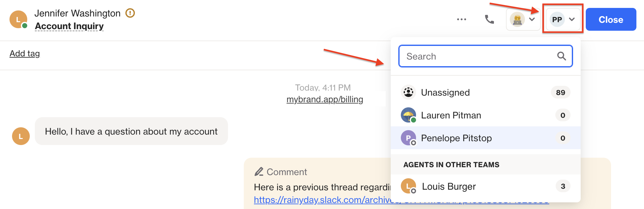
Task: Click the L avatar beside the chat message
Action: coord(21,136)
